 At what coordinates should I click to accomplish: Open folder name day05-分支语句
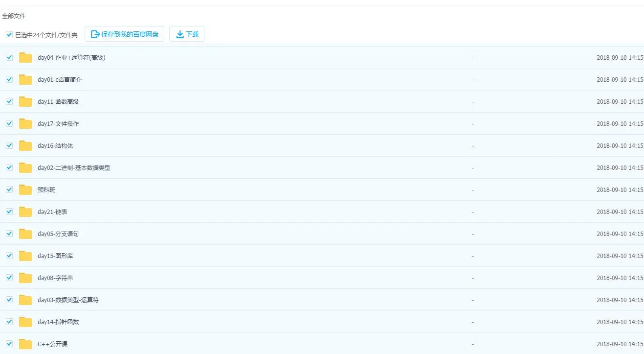click(x=58, y=234)
